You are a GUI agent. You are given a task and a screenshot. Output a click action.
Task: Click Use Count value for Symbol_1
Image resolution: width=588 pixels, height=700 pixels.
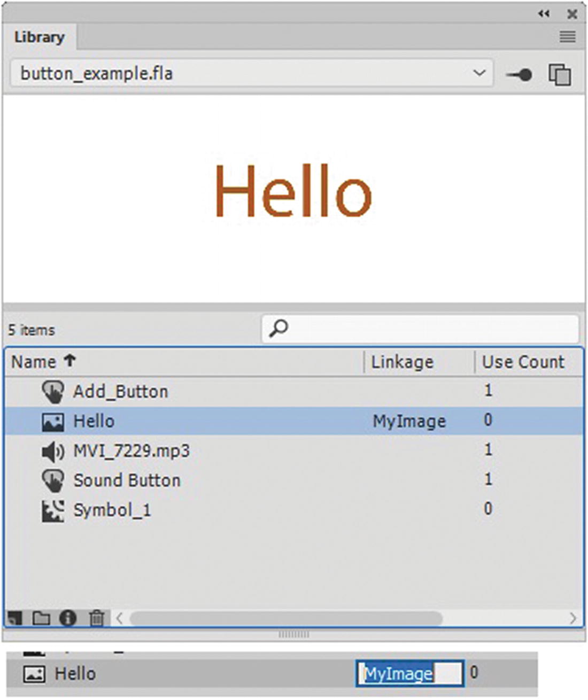click(488, 509)
